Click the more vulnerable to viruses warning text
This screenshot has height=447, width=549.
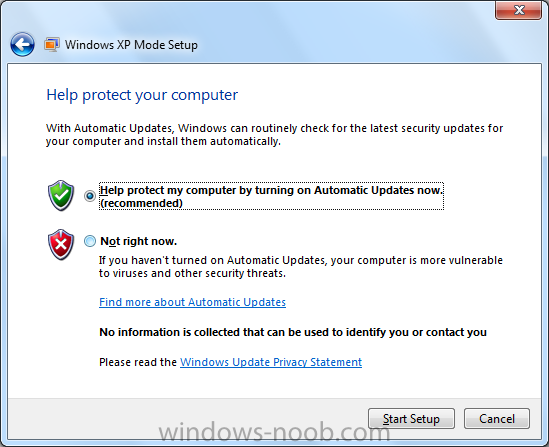301,267
